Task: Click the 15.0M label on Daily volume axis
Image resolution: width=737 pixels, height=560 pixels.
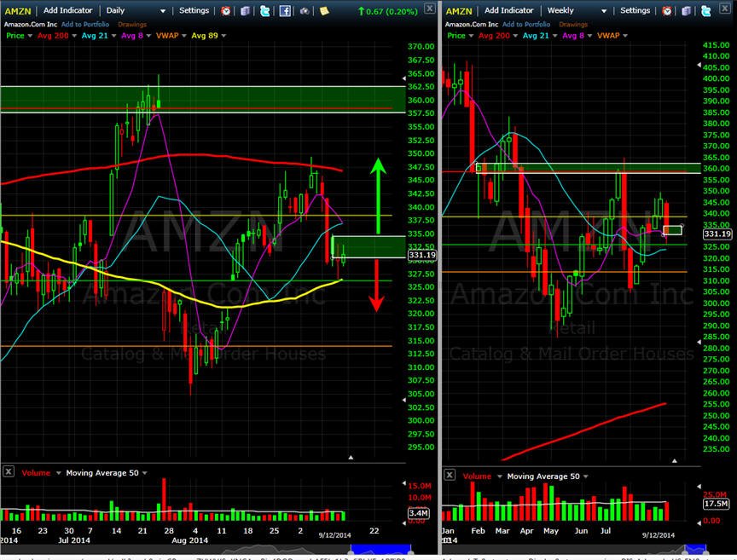Action: click(420, 486)
